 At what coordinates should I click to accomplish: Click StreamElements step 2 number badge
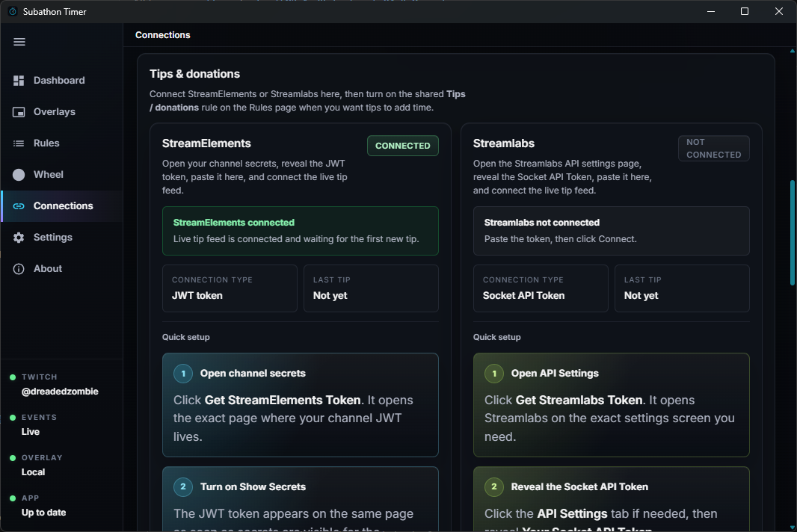[x=183, y=486]
